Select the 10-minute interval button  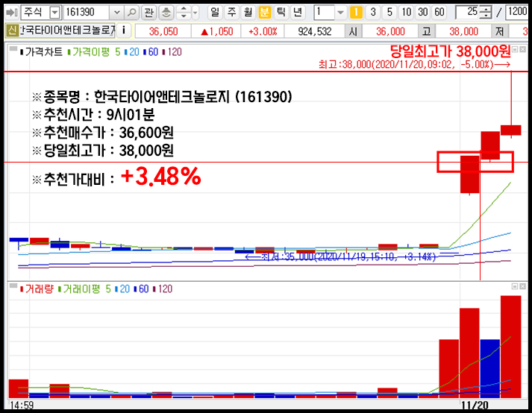click(406, 13)
